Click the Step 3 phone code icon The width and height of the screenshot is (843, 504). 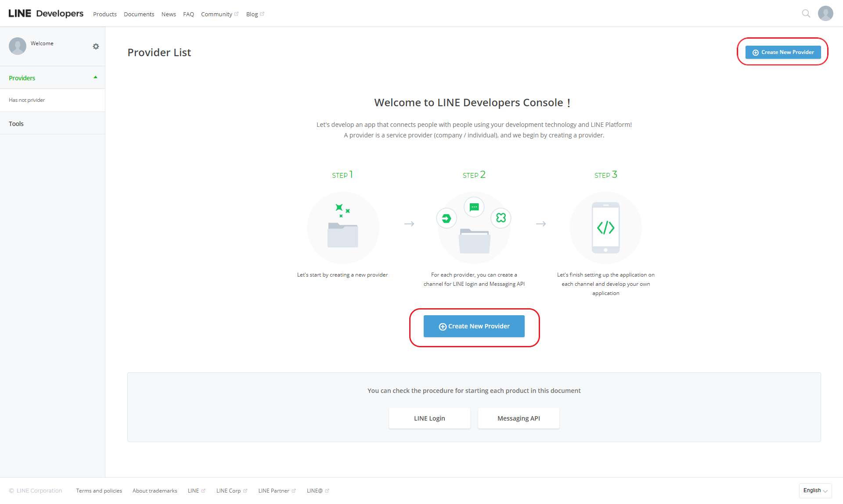tap(605, 227)
